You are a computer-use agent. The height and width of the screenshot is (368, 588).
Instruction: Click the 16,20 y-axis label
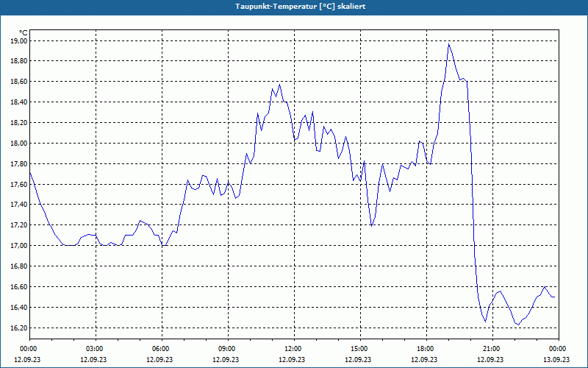click(x=21, y=328)
